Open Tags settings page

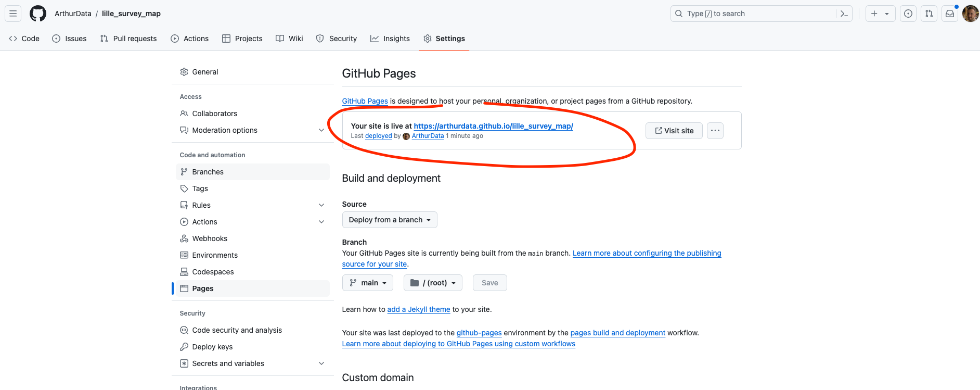coord(253,188)
